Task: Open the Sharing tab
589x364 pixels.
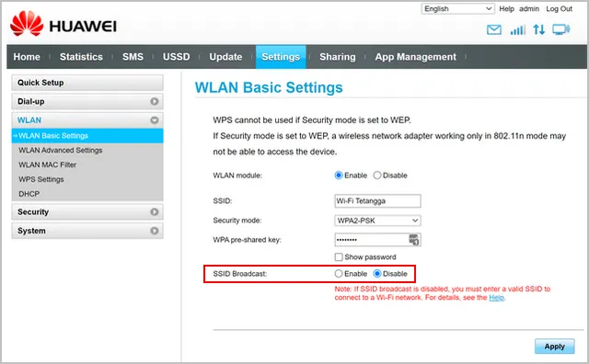Action: click(x=338, y=57)
